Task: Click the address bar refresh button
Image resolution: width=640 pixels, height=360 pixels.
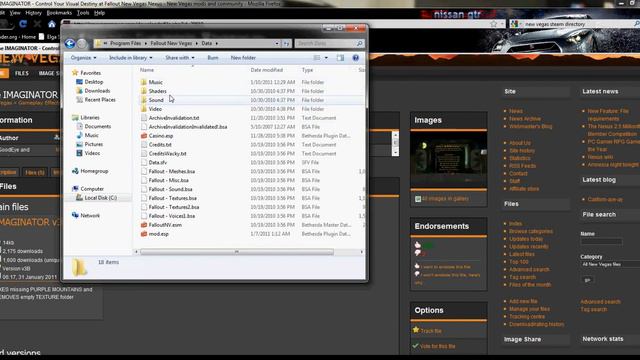Action: (x=287, y=43)
